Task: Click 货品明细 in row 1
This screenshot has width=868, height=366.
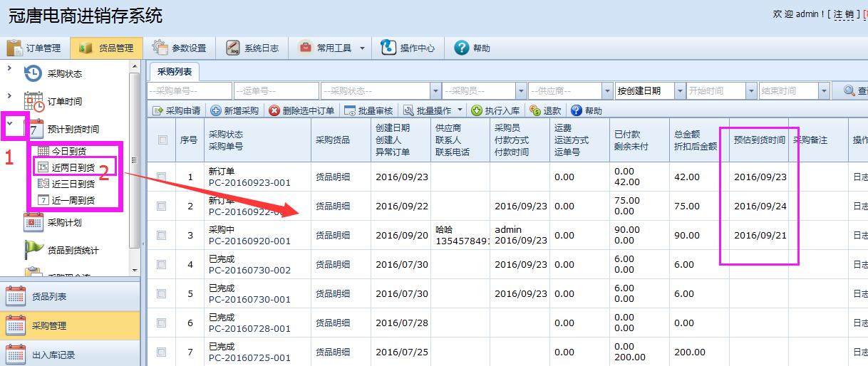Action: coord(333,177)
